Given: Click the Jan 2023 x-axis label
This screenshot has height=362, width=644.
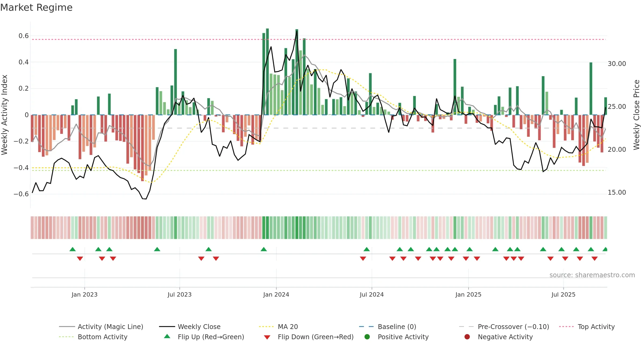Looking at the screenshot, I should click(85, 294).
